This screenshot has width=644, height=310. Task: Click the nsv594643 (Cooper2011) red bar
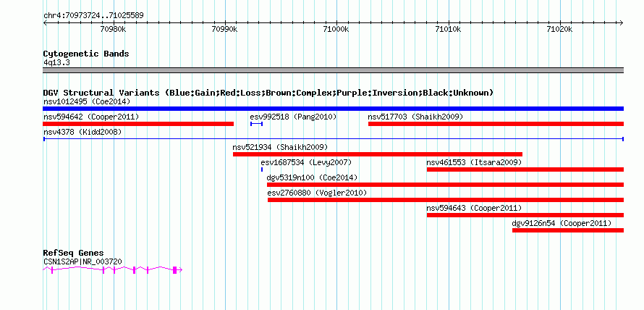click(525, 215)
